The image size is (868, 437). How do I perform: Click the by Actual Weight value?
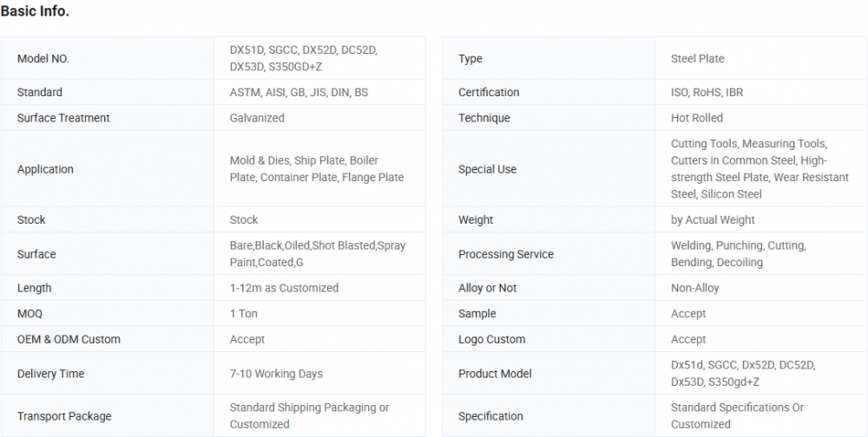tap(713, 220)
